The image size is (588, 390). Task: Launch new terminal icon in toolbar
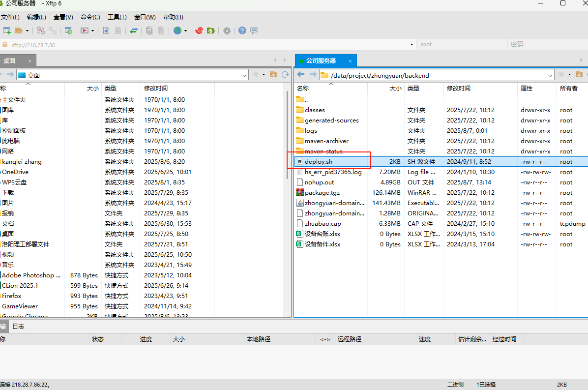pos(85,31)
